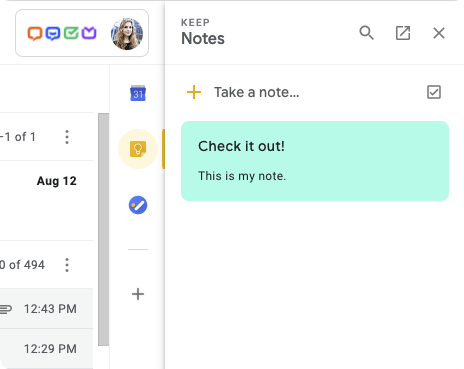Click the plus icon to get add-ons
This screenshot has width=464, height=369.
coord(138,294)
